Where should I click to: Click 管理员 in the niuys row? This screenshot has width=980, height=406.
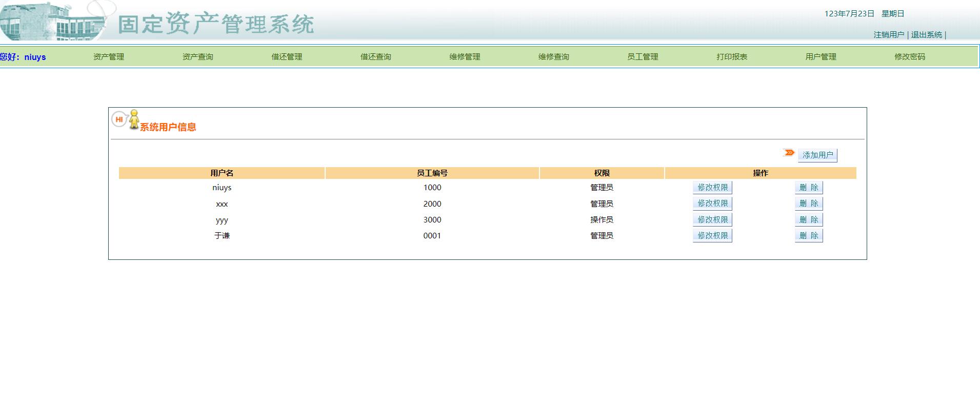click(602, 188)
